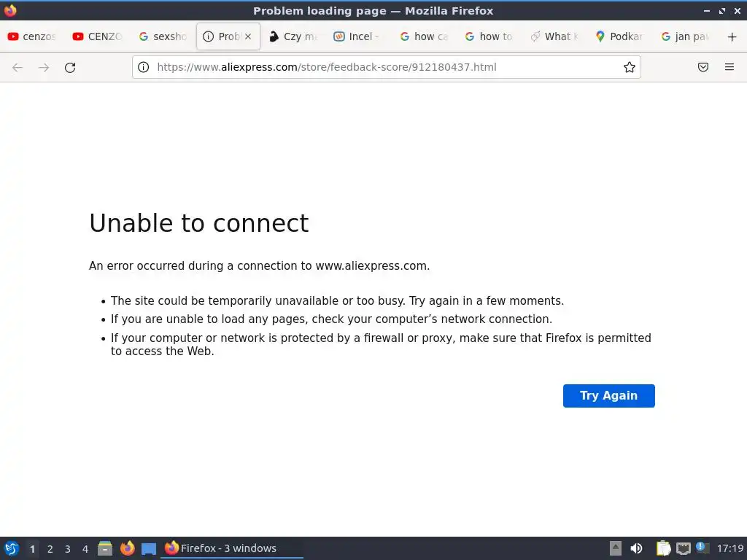Switch to workspace 4 in taskbar
The image size is (747, 560).
[x=85, y=549]
